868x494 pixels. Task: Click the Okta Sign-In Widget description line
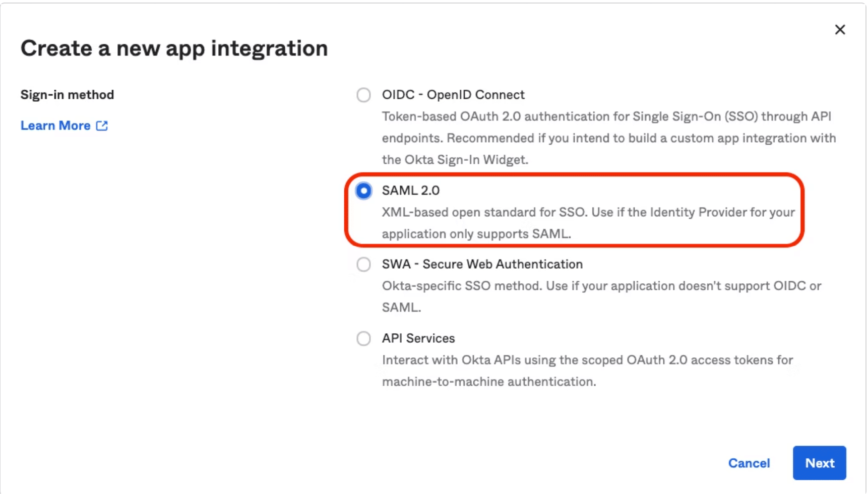[x=455, y=160]
